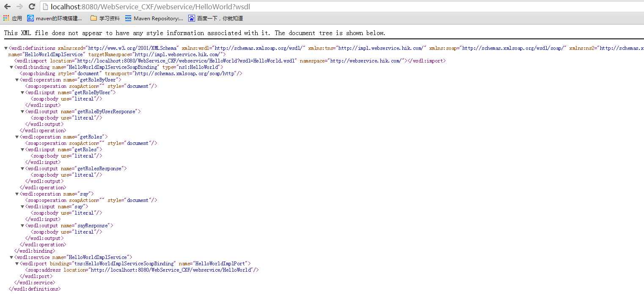Open the Apps grid icon in bookmarks bar

point(6,18)
